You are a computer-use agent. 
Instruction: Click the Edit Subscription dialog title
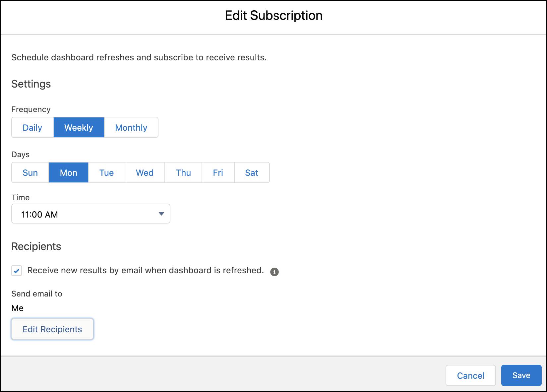pos(274,16)
